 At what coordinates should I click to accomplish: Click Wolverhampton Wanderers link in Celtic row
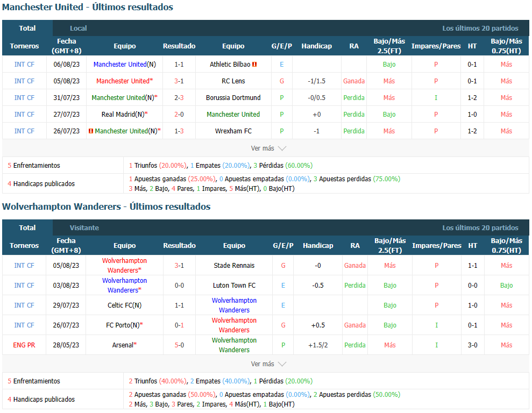pos(234,305)
